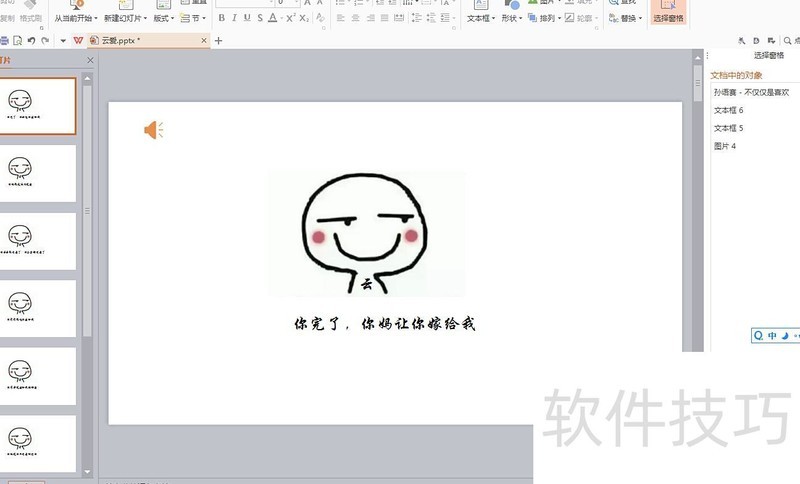Open the Selection Pane (选择窗格) button
This screenshot has height=484, width=800.
(668, 13)
